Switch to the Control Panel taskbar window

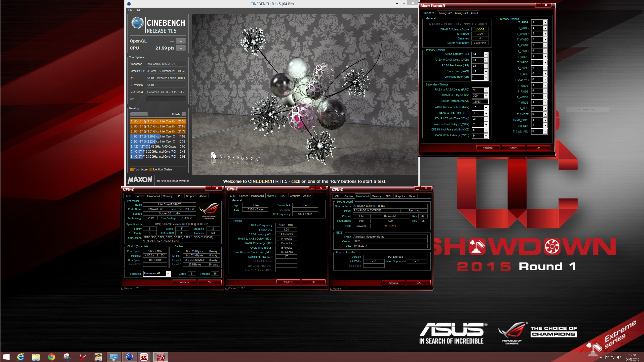(x=114, y=357)
